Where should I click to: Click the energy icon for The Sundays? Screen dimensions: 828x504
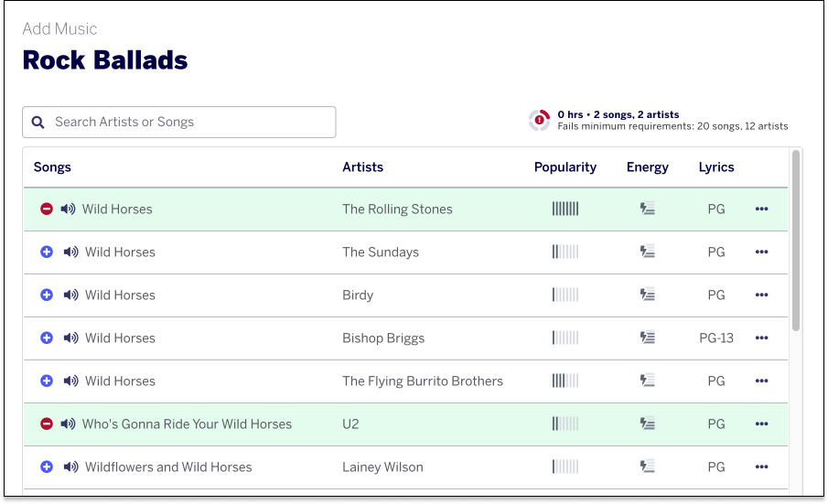click(648, 252)
